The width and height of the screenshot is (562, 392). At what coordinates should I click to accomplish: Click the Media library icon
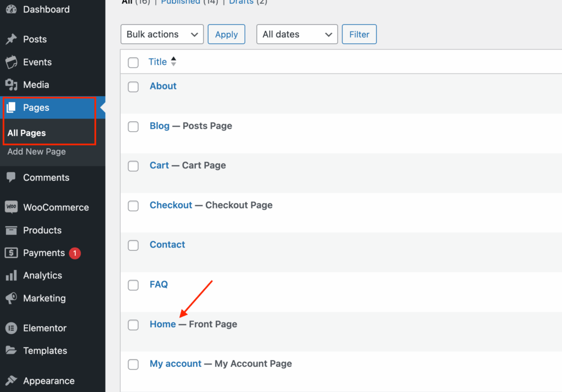pyautogui.click(x=11, y=85)
